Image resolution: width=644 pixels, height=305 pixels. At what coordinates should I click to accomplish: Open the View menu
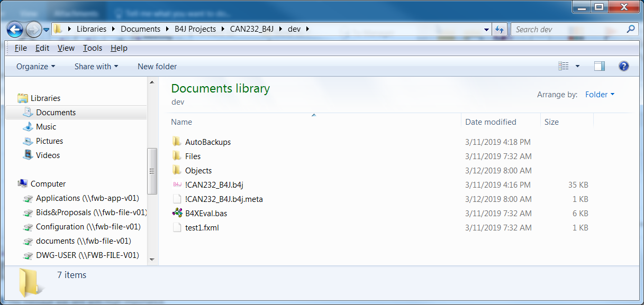tap(66, 48)
